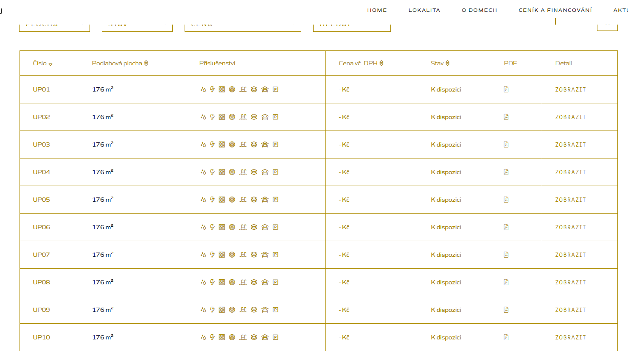
Task: Sort the table by Stav column
Action: [x=440, y=63]
